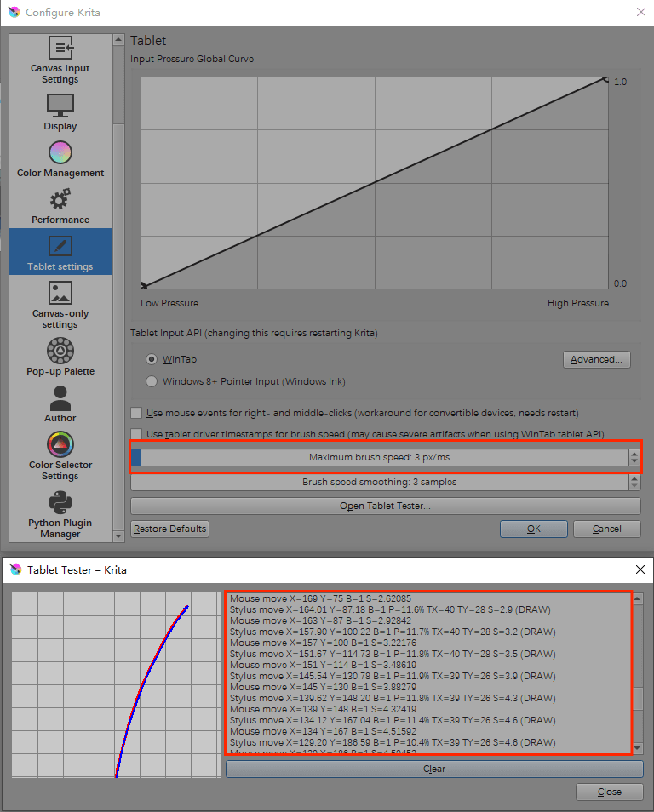The width and height of the screenshot is (654, 812).
Task: Select the Color Management icon
Action: 60,152
